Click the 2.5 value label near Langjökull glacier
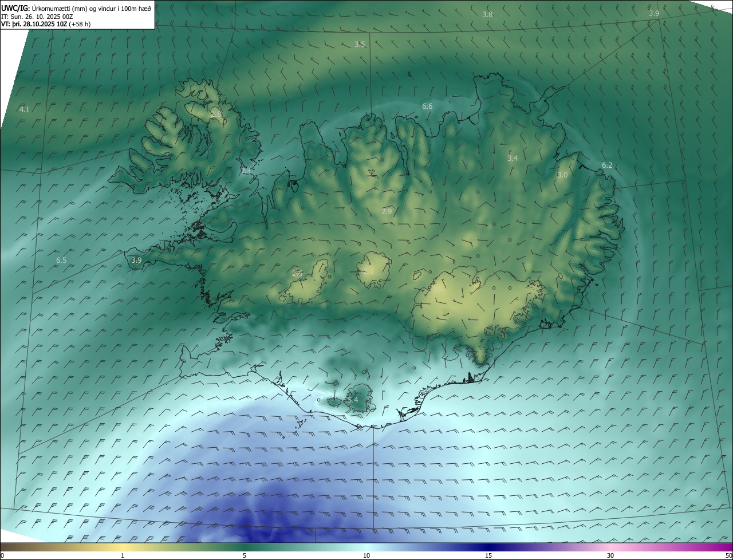 tap(297, 274)
